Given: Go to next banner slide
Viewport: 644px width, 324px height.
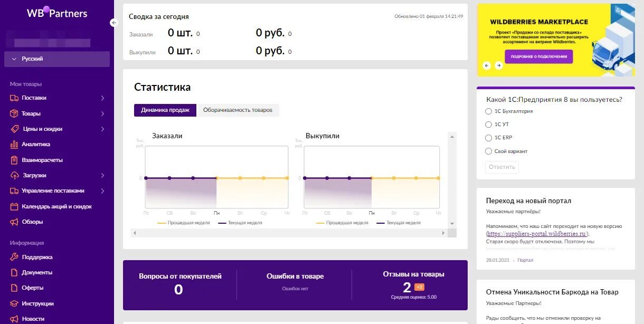Looking at the screenshot, I should (498, 65).
